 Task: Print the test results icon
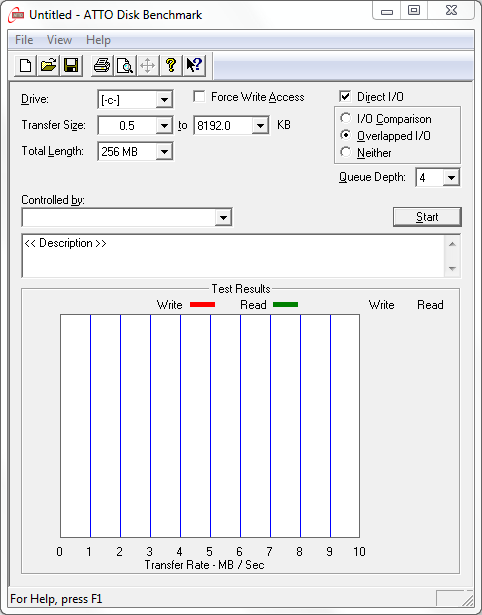click(102, 65)
